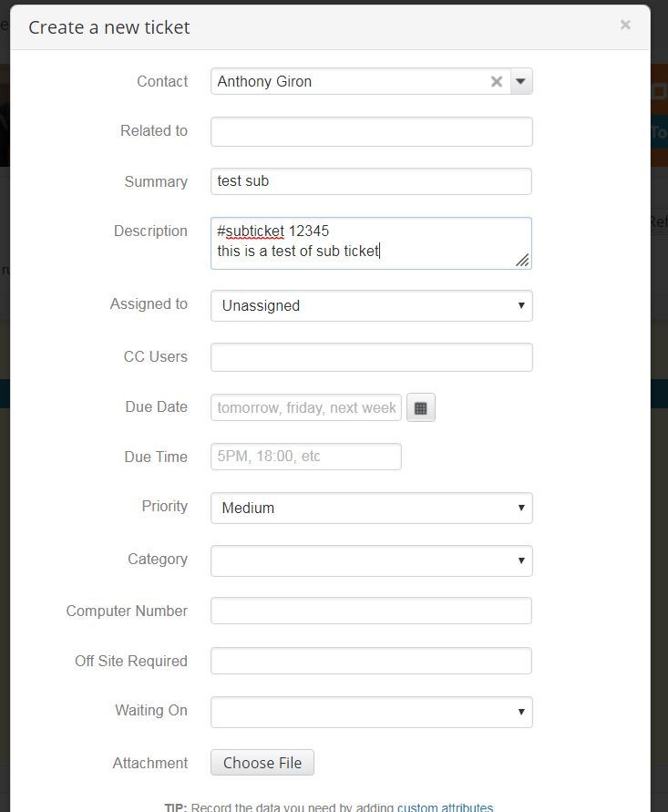Click the Description resize grip corner
Viewport: 668px width, 812px height.
pyautogui.click(x=523, y=262)
